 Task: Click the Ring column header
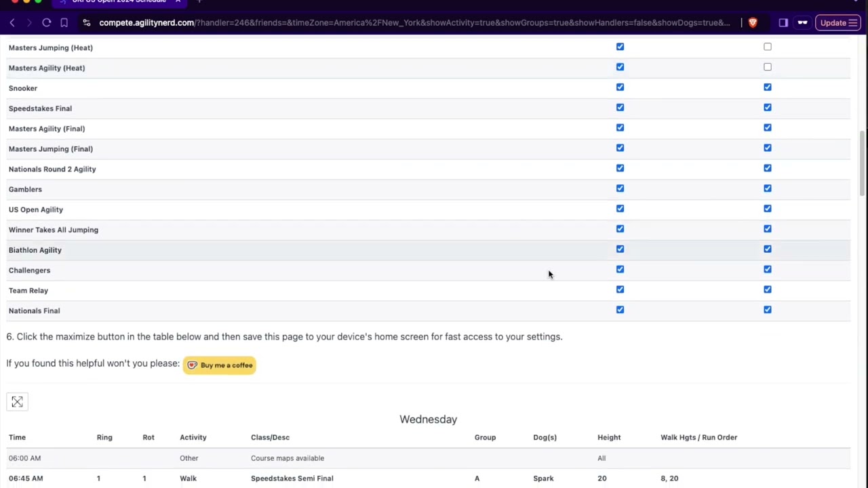coord(104,438)
